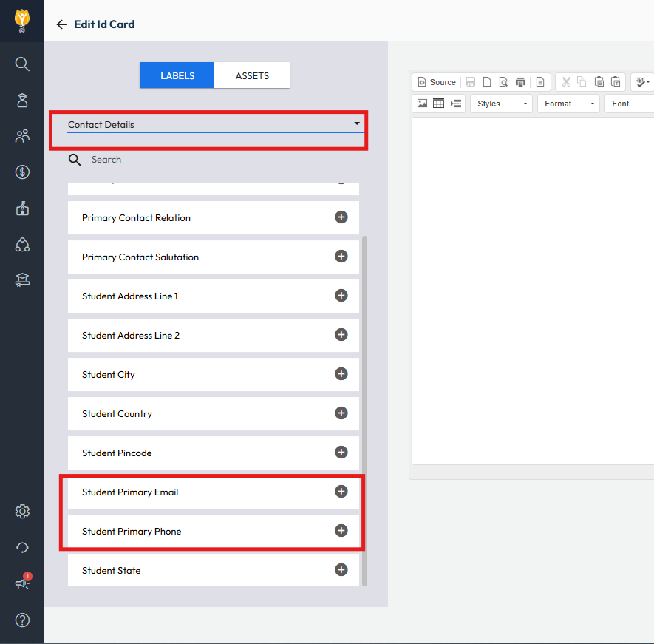Click the Cut scissors icon
The height and width of the screenshot is (644, 654).
(566, 82)
